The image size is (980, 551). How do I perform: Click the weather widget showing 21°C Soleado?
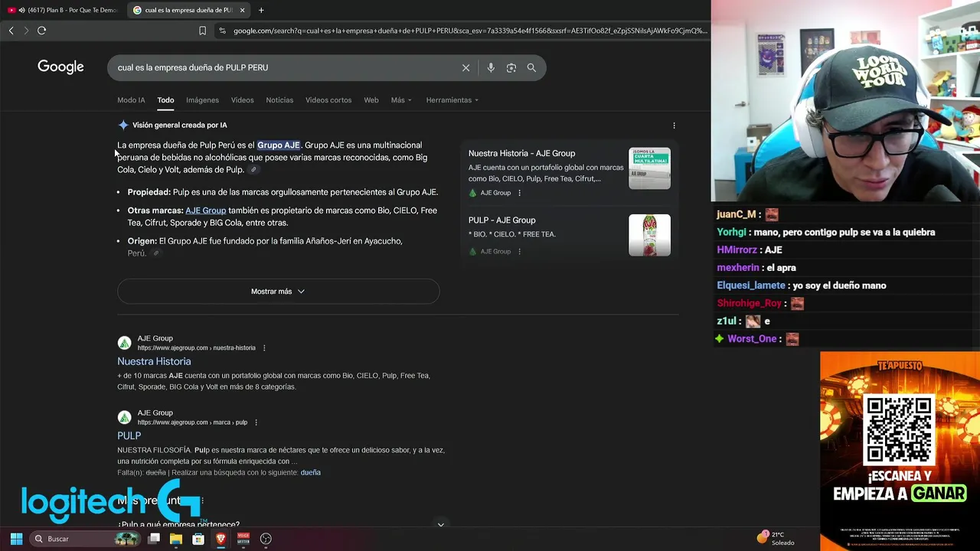click(x=776, y=539)
